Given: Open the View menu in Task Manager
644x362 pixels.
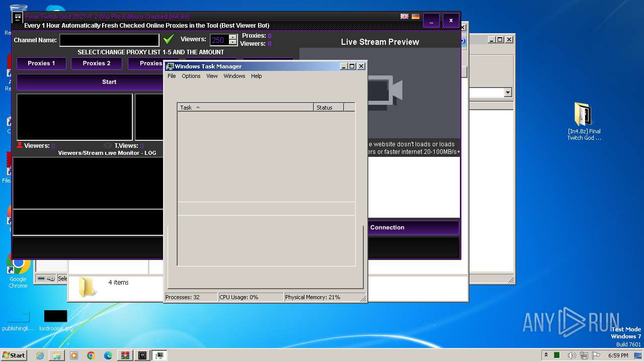Looking at the screenshot, I should [x=212, y=76].
